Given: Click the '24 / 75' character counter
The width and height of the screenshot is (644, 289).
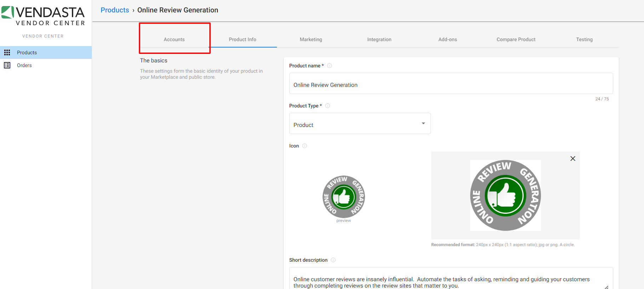Looking at the screenshot, I should [602, 99].
